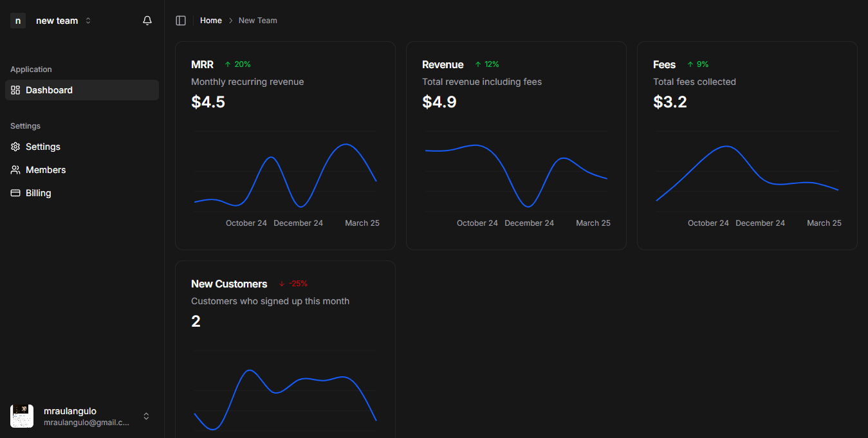Click the MRR card title
This screenshot has width=868, height=438.
202,64
